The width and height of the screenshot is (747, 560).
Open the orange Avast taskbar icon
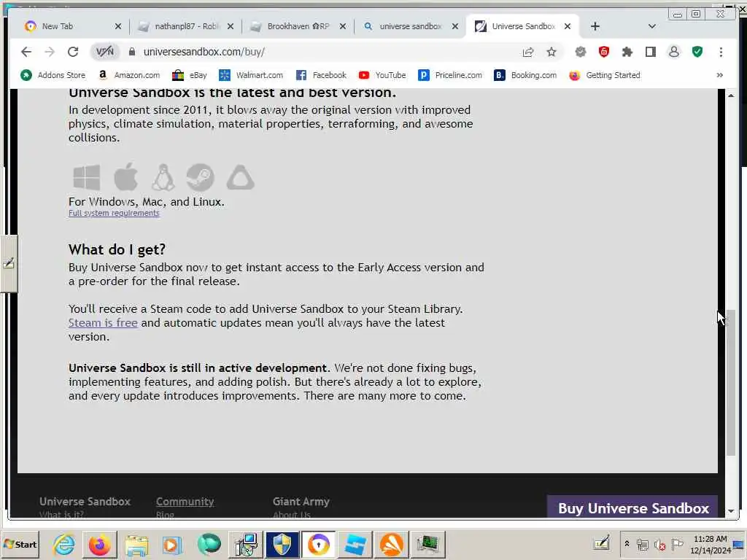tap(391, 544)
